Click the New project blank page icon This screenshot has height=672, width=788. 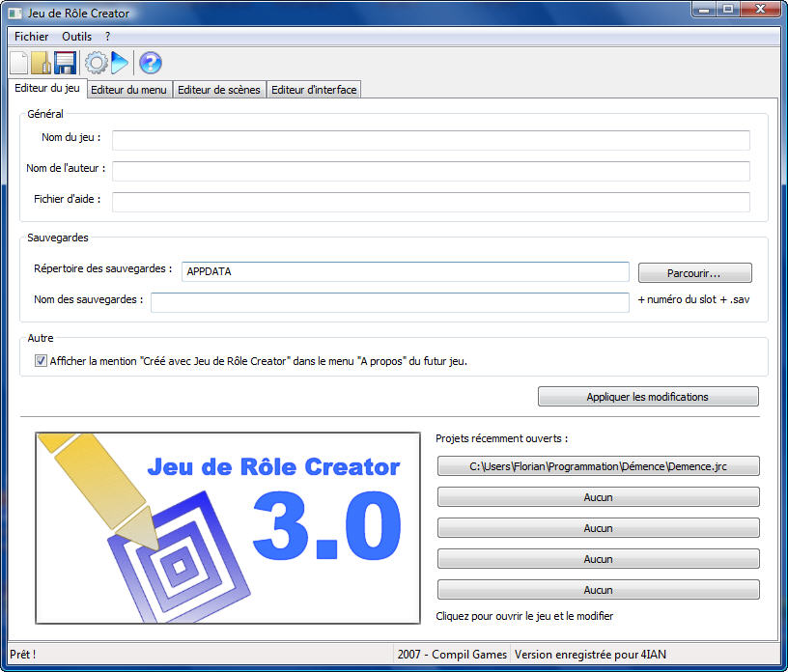(x=19, y=63)
